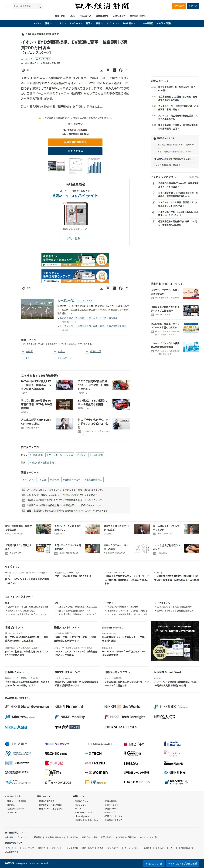
Task: Open the NIKKEI Asia logo
Action: point(16,727)
